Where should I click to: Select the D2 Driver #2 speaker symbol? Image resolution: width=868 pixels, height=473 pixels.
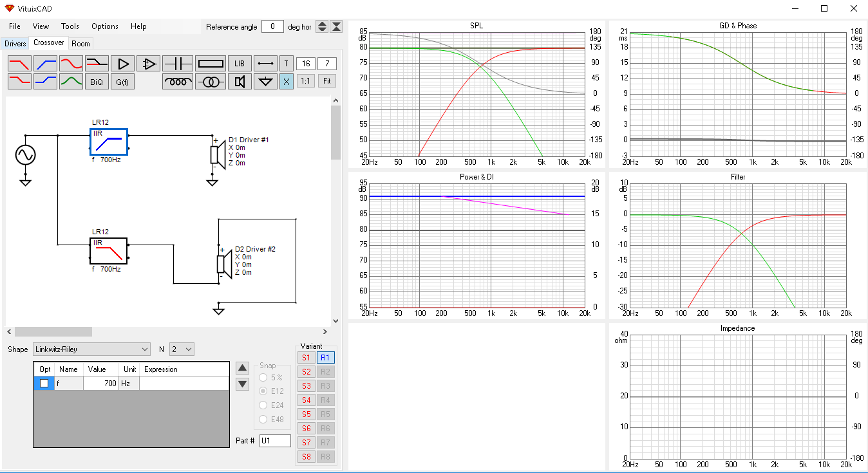click(x=224, y=264)
